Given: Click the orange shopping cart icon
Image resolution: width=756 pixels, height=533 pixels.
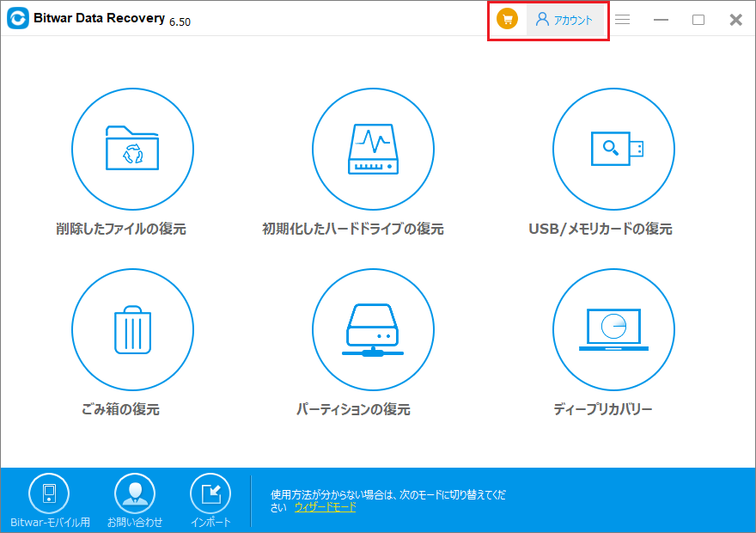Looking at the screenshot, I should pos(508,20).
